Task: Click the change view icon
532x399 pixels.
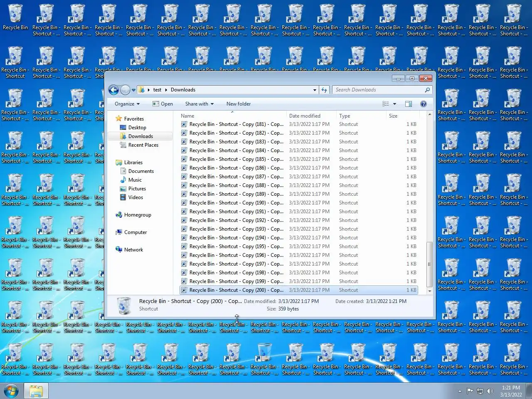Action: [x=386, y=104]
